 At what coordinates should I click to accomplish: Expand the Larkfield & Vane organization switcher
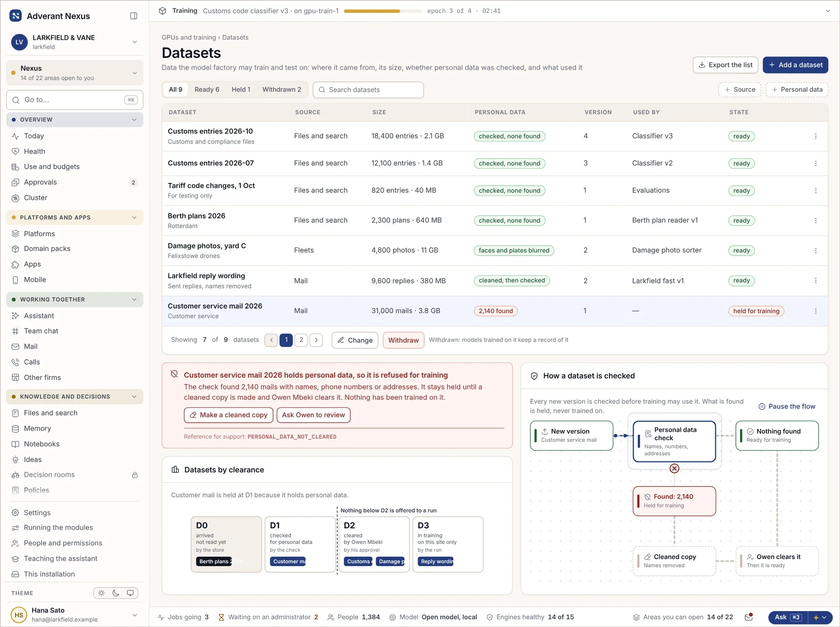click(x=75, y=42)
